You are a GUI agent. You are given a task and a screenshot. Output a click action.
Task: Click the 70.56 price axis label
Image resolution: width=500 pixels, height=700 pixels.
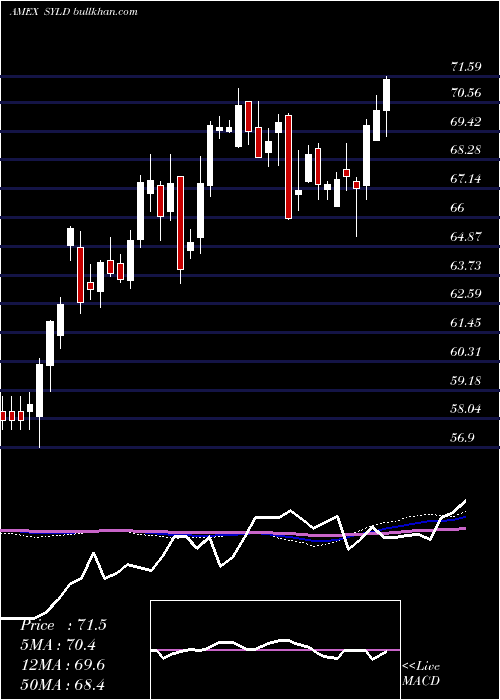click(466, 93)
